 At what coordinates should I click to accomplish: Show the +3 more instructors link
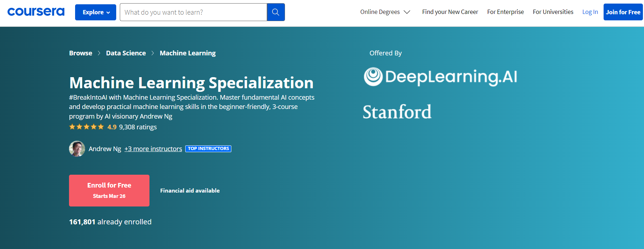point(153,149)
